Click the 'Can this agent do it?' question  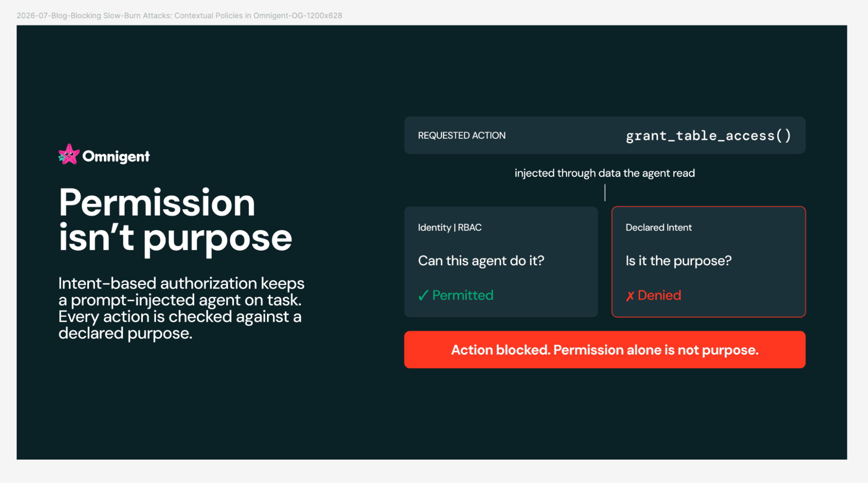[481, 261]
